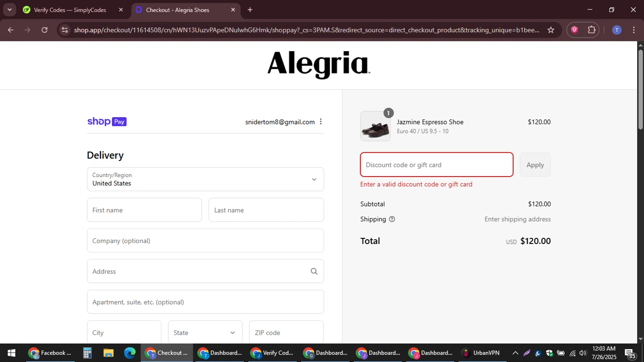The height and width of the screenshot is (362, 644).
Task: Switch to the Verify Cod... taskbar window
Action: pos(272,353)
